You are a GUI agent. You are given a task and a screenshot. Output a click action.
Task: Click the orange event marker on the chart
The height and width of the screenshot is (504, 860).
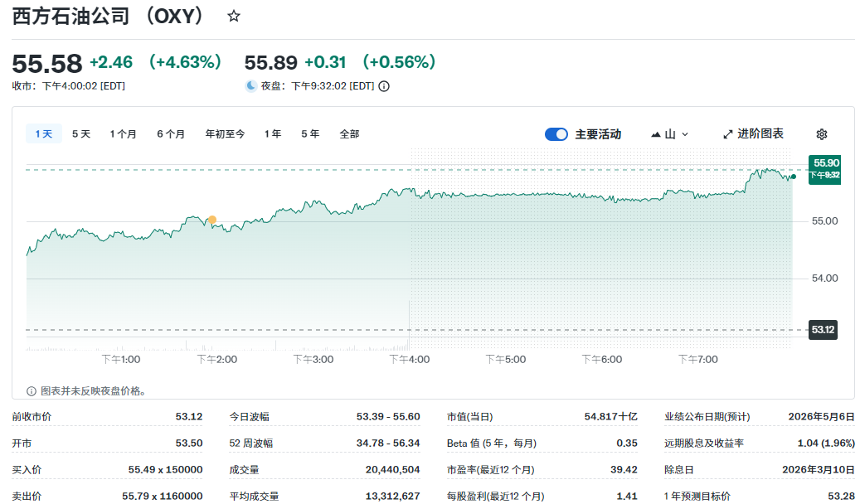click(211, 219)
